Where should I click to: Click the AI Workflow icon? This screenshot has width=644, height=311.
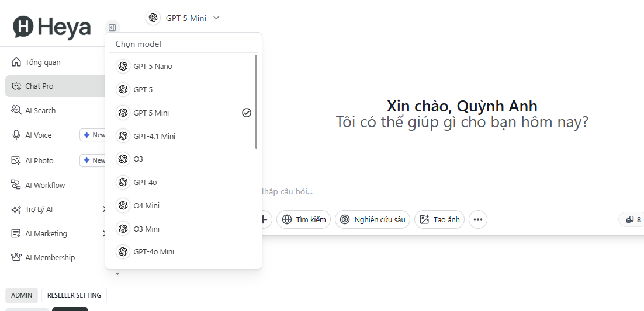(16, 185)
